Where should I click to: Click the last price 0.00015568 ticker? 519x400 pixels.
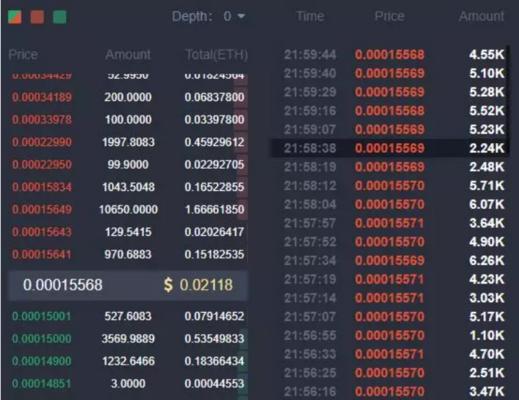pos(63,285)
